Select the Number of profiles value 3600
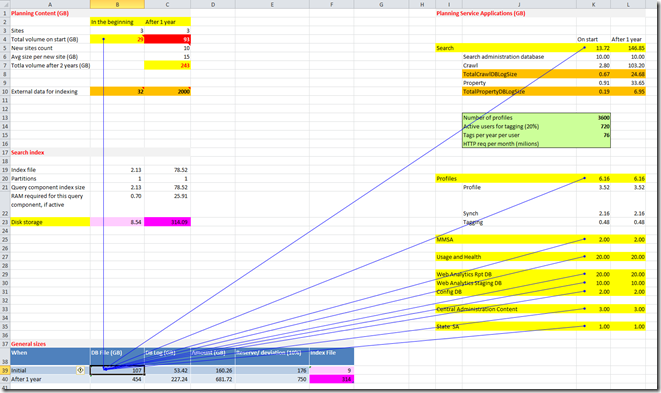661x393 pixels. click(593, 118)
